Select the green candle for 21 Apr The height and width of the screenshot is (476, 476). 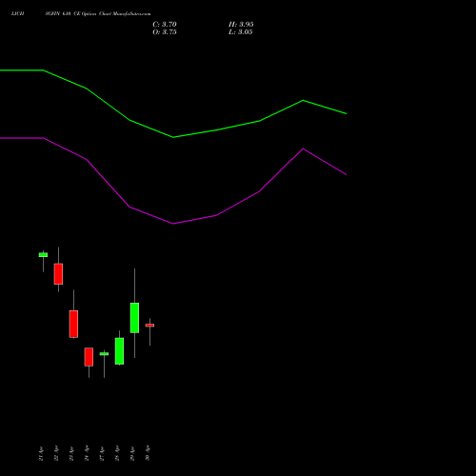click(x=43, y=255)
